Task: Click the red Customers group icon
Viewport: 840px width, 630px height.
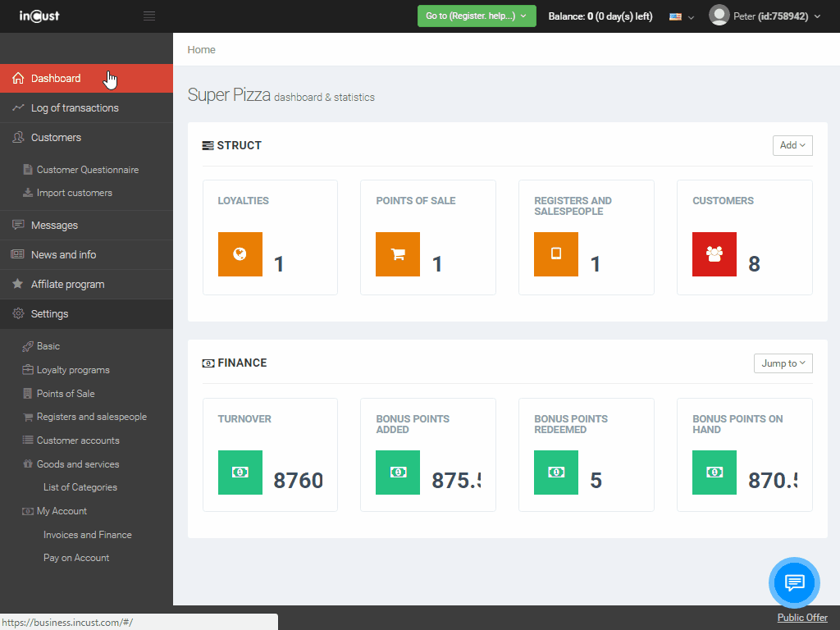Action: coord(714,254)
